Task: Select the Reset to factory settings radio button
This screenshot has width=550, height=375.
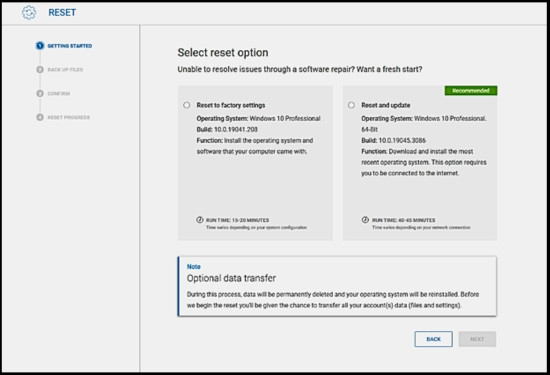Action: tap(187, 105)
